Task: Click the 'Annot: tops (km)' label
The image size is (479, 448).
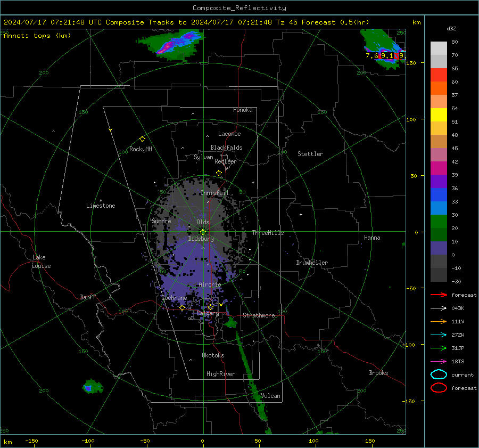Action: (37, 36)
